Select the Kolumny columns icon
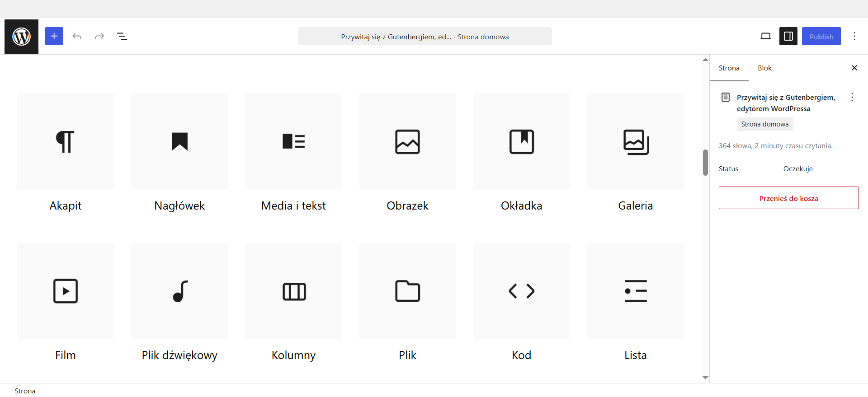The height and width of the screenshot is (397, 868). pos(294,291)
